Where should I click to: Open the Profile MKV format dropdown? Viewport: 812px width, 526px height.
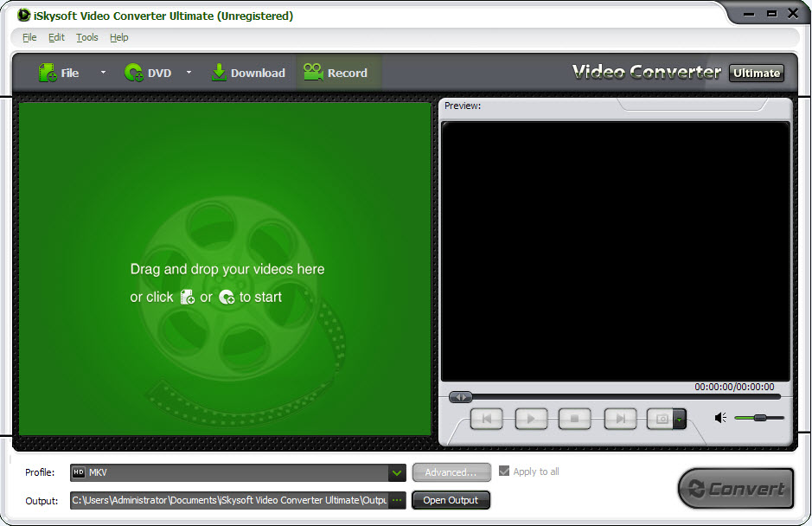point(238,472)
